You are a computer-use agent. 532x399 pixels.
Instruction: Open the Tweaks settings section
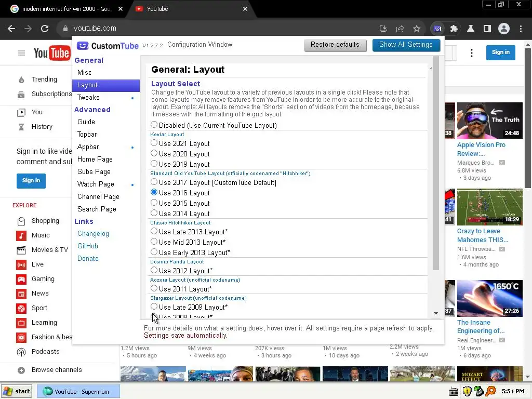[106, 98]
